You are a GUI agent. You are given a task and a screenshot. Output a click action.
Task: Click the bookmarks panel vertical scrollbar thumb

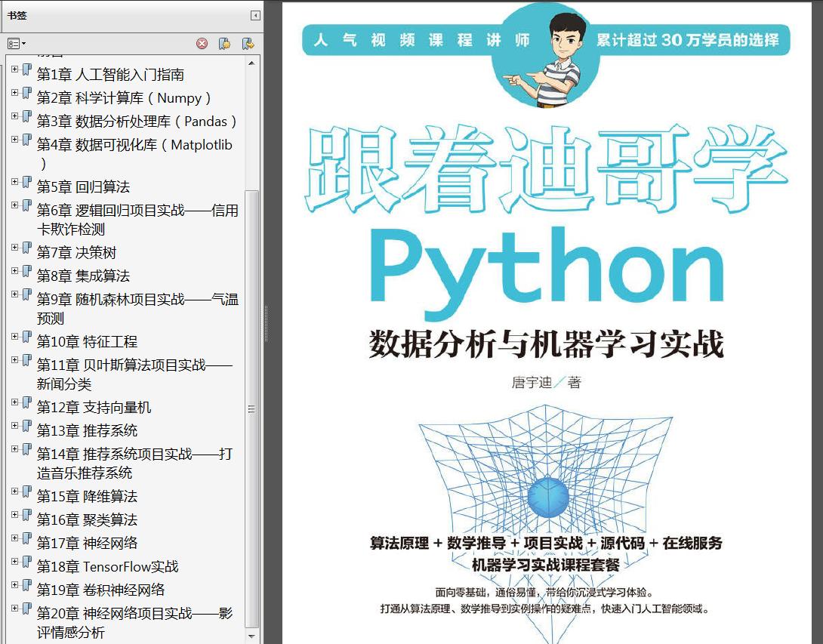[251, 409]
